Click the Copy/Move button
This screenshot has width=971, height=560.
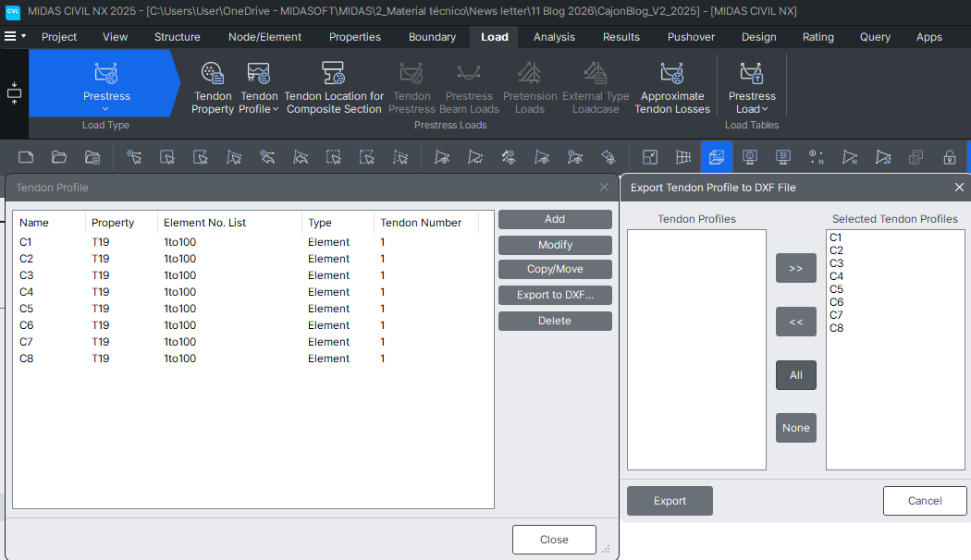tap(555, 269)
